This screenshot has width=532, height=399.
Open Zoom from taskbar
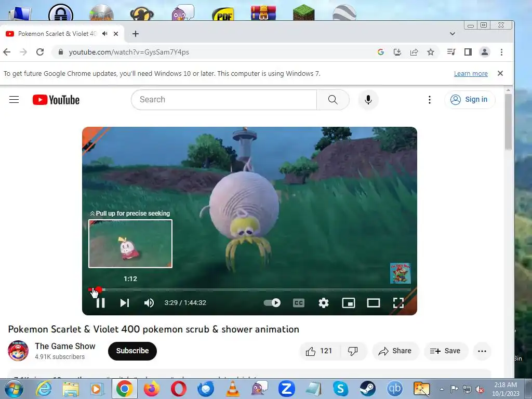click(286, 389)
